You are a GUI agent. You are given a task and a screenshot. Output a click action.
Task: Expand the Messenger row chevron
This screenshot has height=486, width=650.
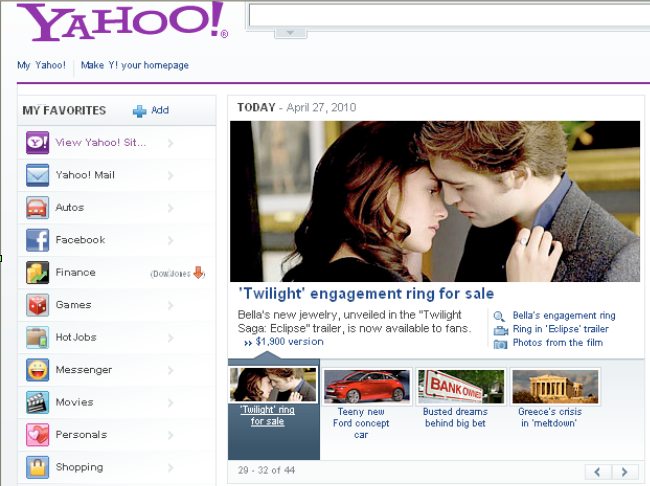171,370
